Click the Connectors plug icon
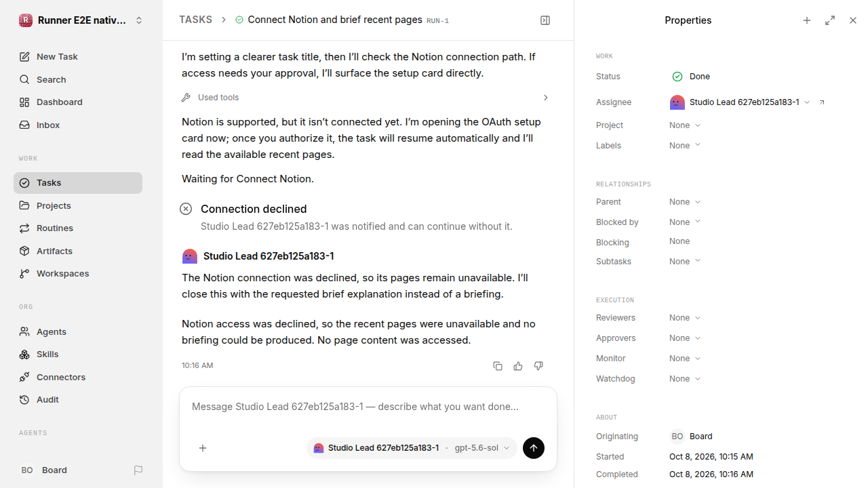 [24, 378]
